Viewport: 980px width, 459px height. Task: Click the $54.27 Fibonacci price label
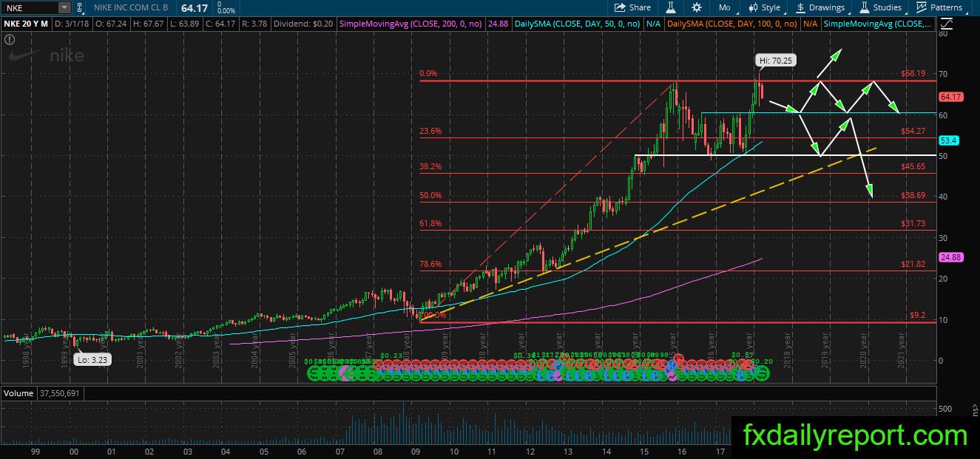pyautogui.click(x=913, y=131)
